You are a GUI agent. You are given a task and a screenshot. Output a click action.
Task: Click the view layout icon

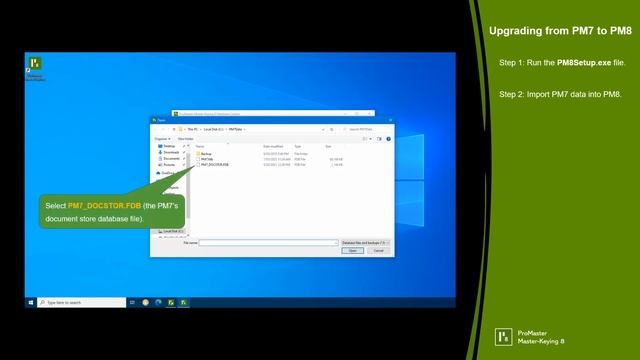pyautogui.click(x=365, y=139)
